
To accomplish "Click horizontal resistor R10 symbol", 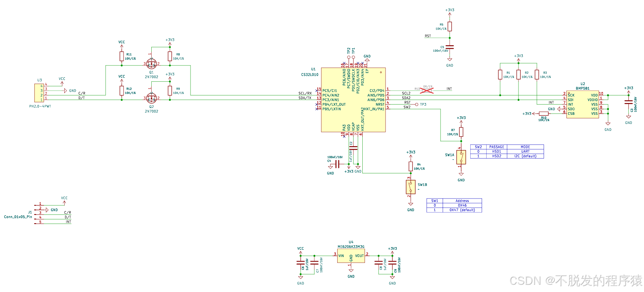I will (544, 114).
